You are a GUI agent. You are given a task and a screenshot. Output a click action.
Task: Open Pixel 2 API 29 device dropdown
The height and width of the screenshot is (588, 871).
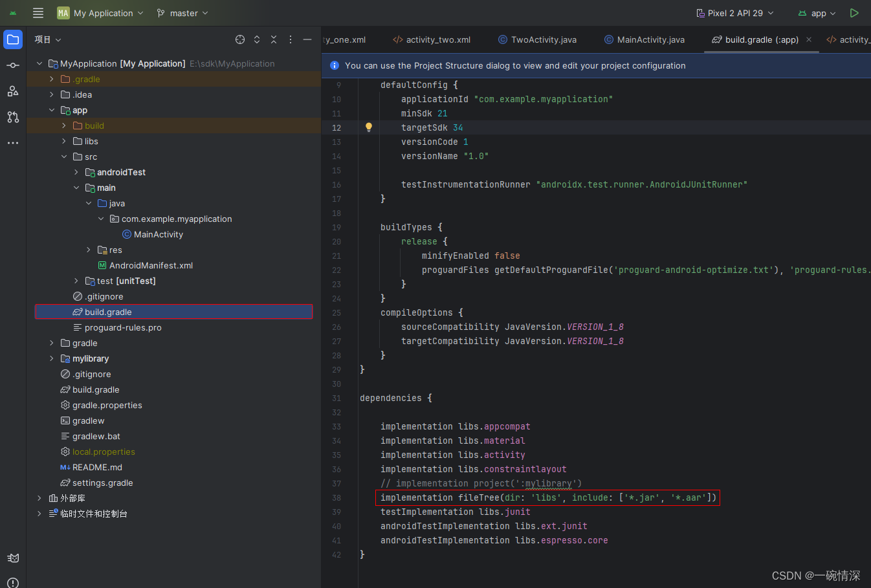(x=735, y=13)
